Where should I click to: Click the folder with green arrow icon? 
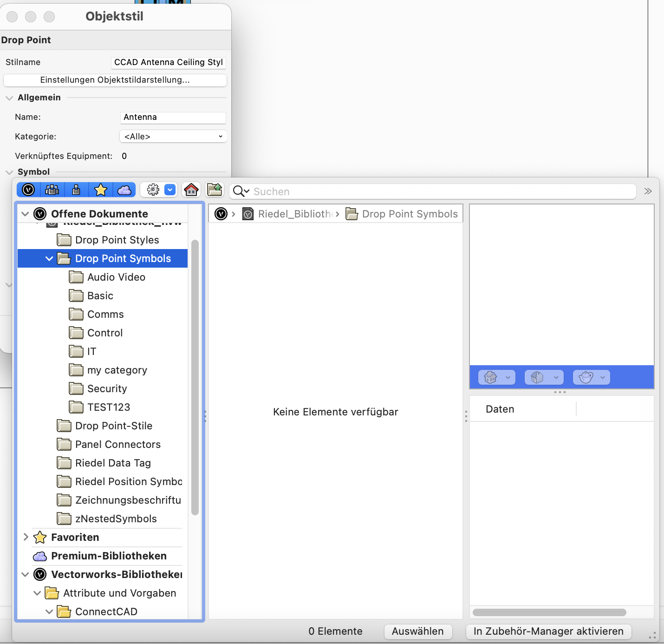[215, 190]
